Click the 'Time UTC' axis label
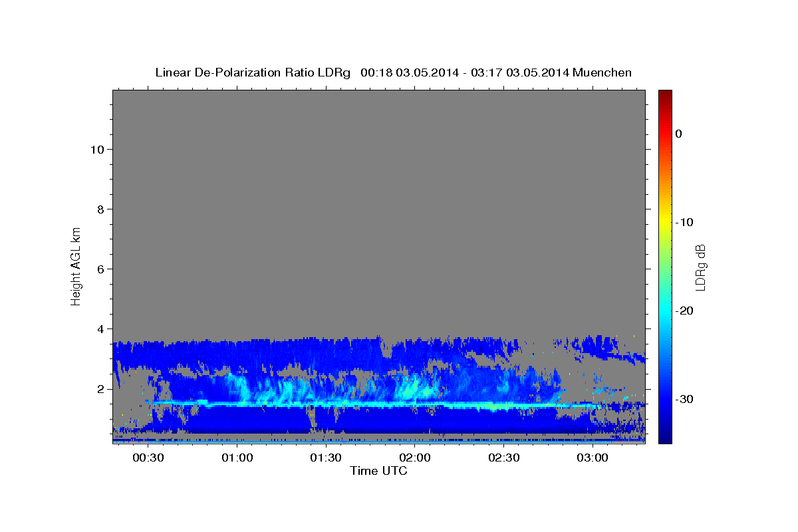The height and width of the screenshot is (532, 798). pos(378,471)
